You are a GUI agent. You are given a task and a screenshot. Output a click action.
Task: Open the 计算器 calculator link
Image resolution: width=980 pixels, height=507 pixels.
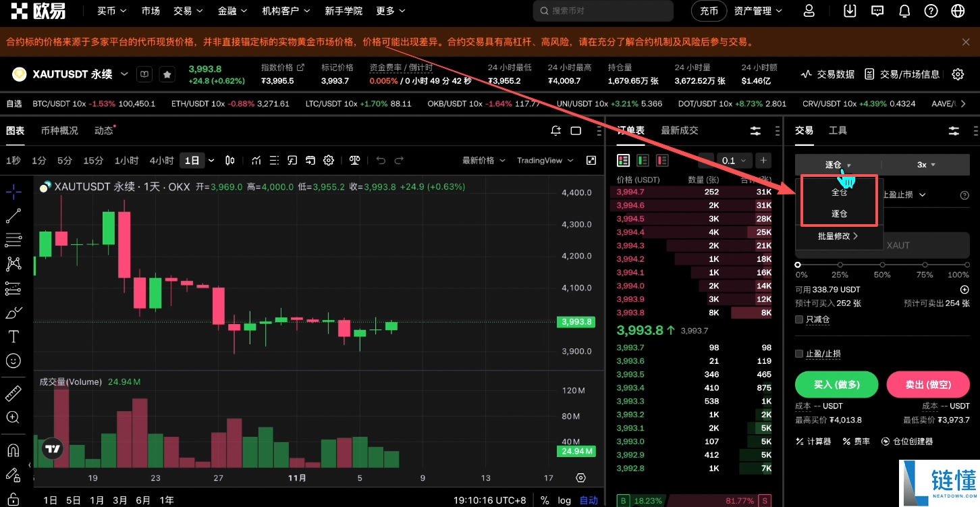[813, 442]
